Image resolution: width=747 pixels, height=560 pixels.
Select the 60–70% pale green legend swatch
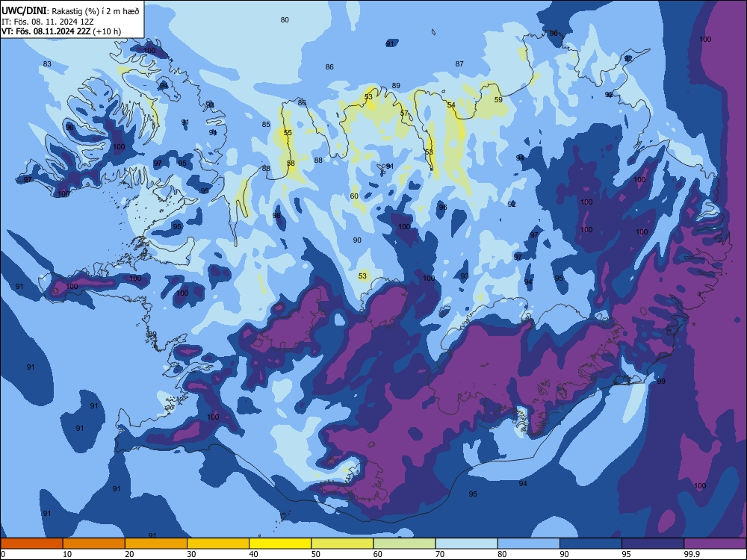point(404,544)
